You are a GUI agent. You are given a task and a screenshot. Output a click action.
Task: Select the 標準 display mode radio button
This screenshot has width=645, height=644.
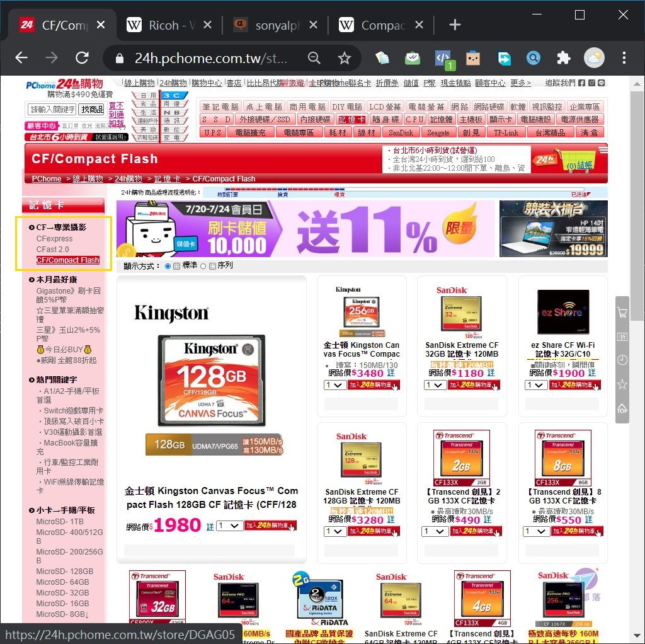(x=168, y=266)
